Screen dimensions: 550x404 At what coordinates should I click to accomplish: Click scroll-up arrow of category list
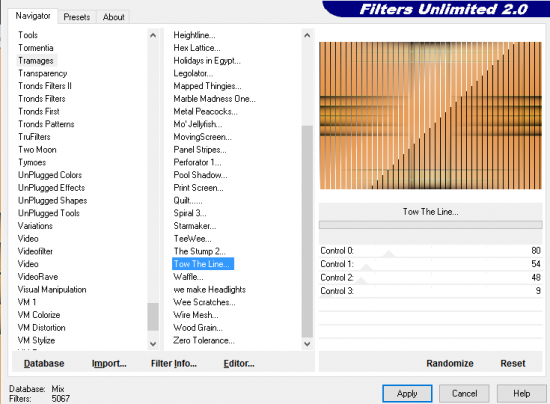click(x=153, y=35)
